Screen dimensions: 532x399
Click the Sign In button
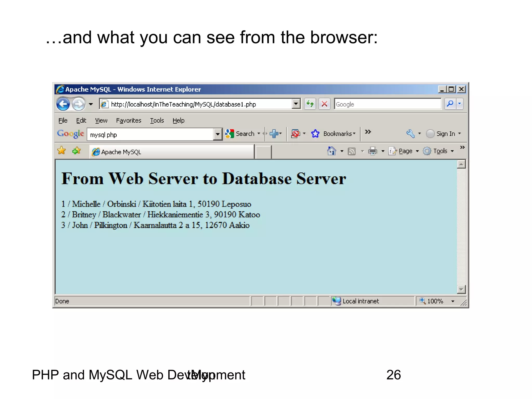441,134
